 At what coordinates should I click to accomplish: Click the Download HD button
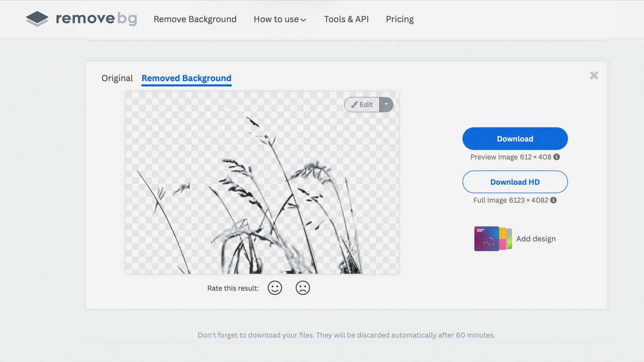[515, 182]
